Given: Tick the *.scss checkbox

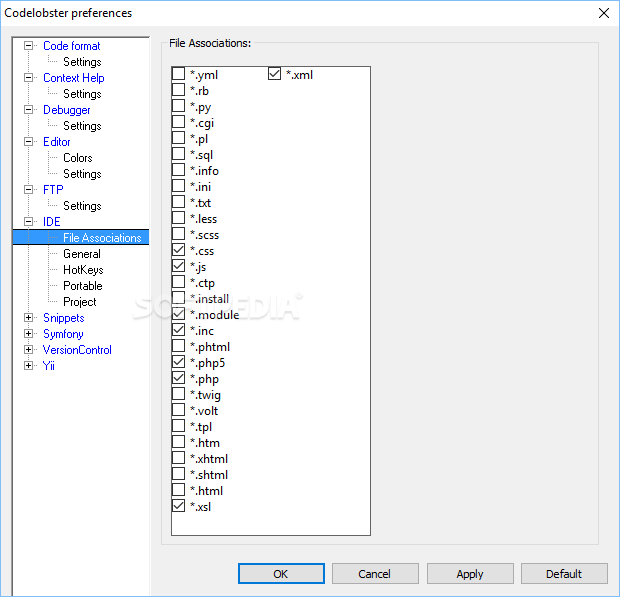Looking at the screenshot, I should point(178,234).
